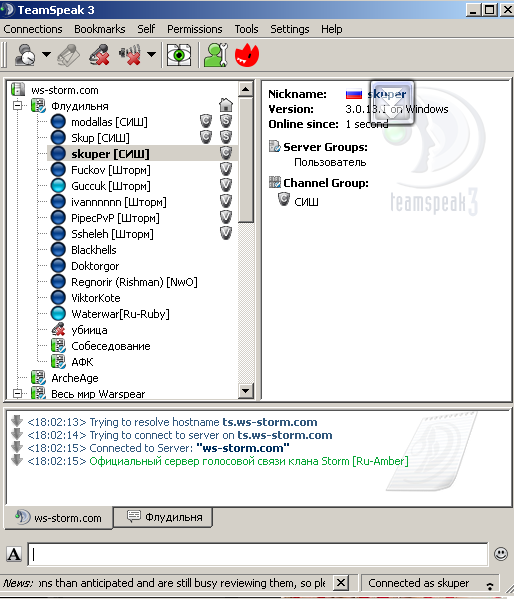Open dropdown arrow next to connect icon
Screen dimensions: 514x602
coord(46,55)
